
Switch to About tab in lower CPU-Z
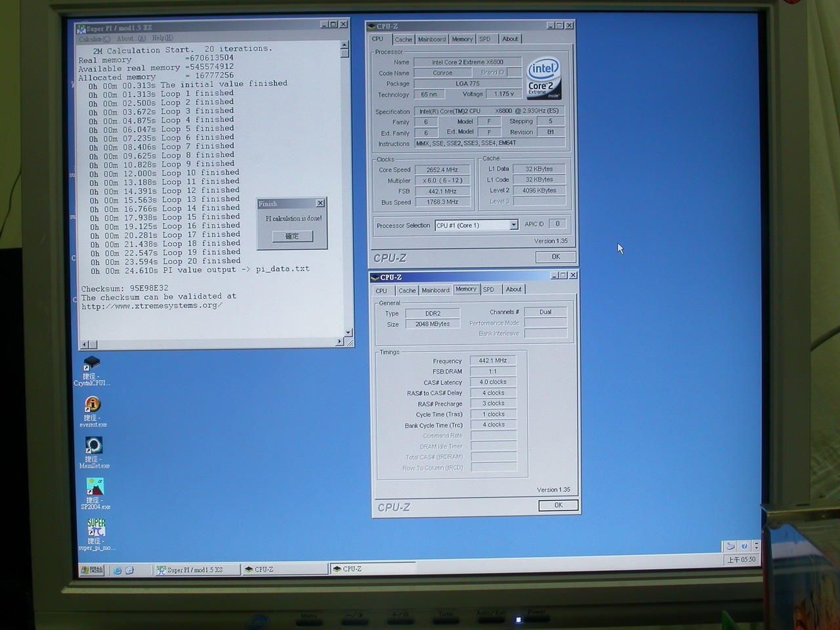point(514,289)
